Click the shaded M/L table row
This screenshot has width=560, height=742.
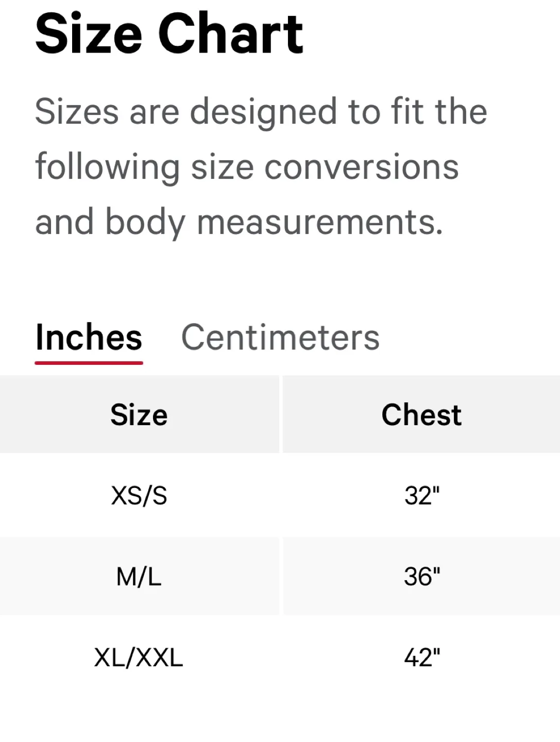pyautogui.click(x=280, y=577)
